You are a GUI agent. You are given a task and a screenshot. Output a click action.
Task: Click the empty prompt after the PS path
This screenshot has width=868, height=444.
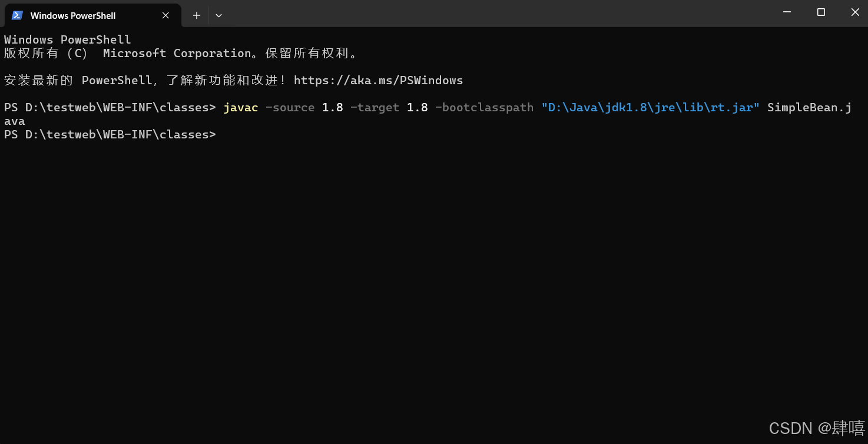tap(230, 134)
